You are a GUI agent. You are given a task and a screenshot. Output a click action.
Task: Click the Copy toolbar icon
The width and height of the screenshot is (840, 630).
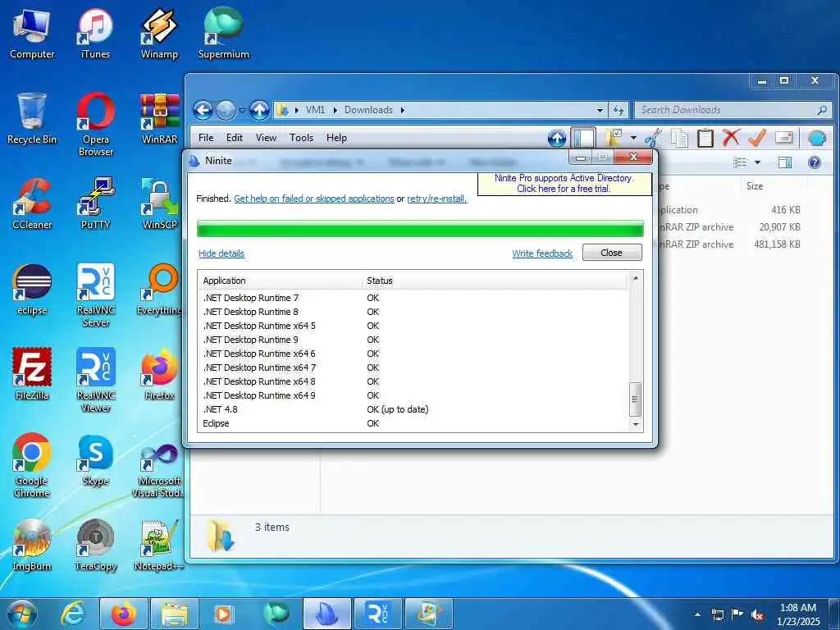[x=679, y=138]
